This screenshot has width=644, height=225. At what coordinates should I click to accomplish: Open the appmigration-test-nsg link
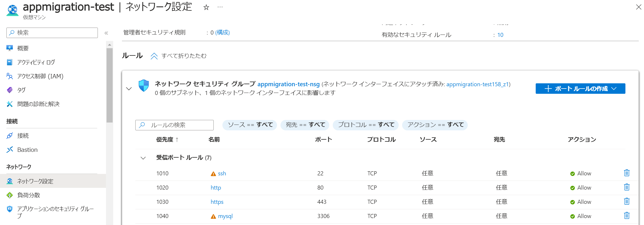point(288,84)
